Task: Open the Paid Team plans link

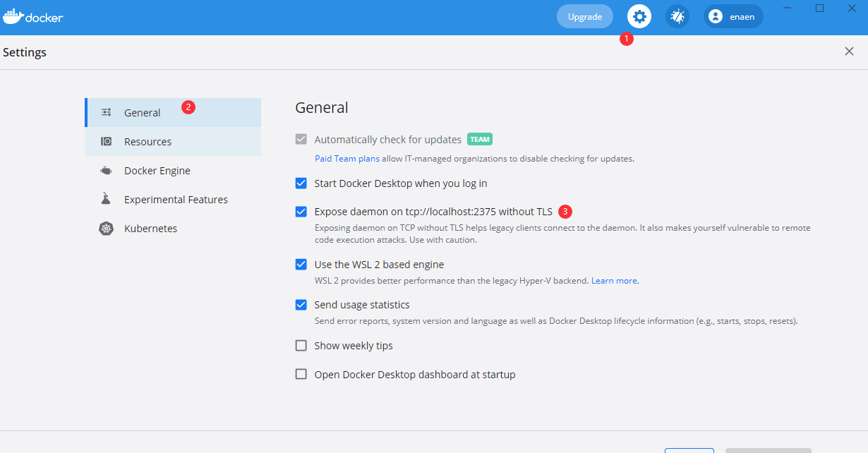Action: pos(347,159)
